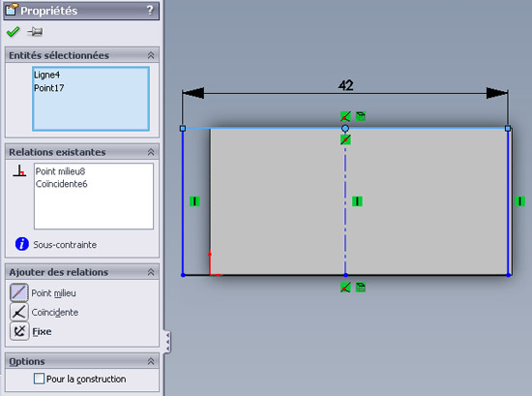The image size is (532, 396).
Task: Select Point milieu8 in existing relations
Action: (x=60, y=171)
